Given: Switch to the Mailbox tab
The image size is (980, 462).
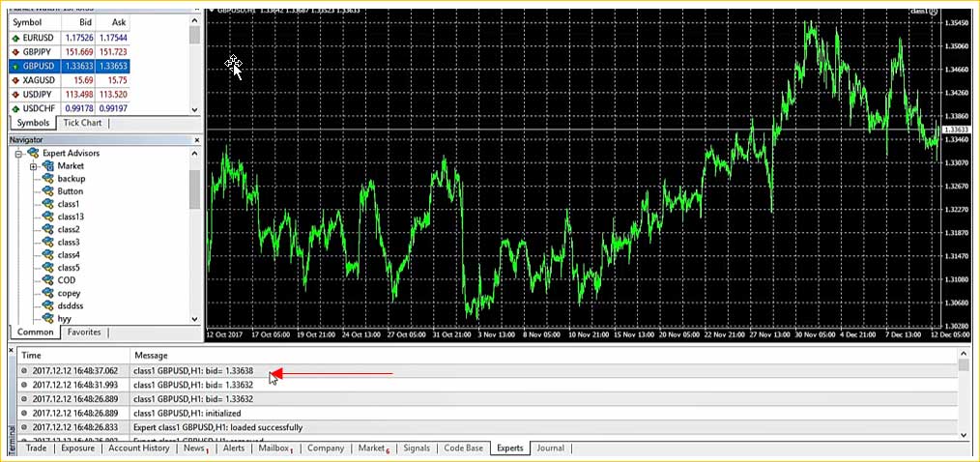Looking at the screenshot, I should point(275,448).
